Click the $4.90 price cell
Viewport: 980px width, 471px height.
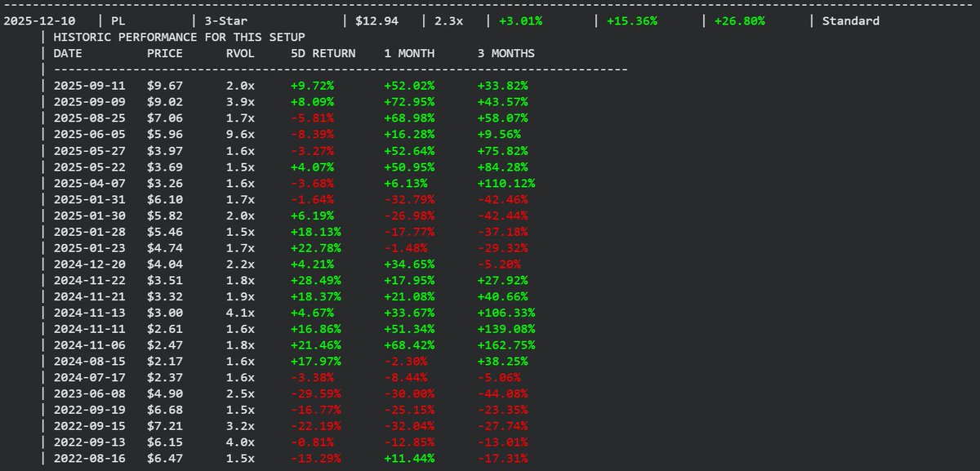[x=165, y=393]
